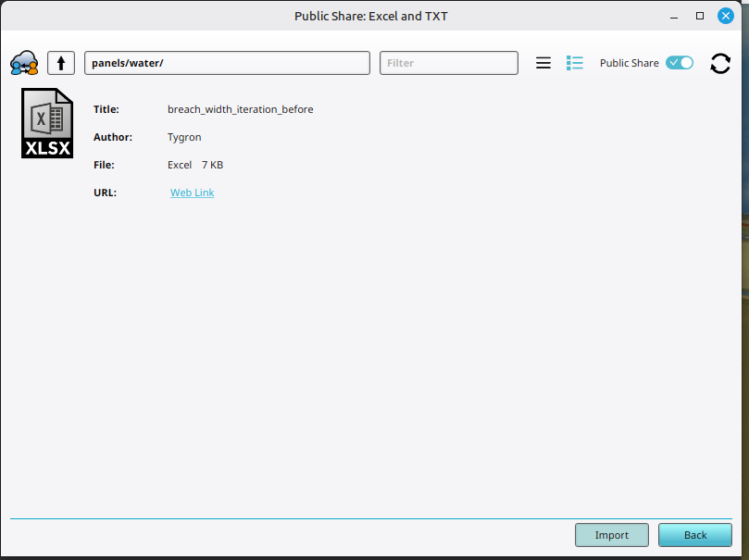Image resolution: width=749 pixels, height=560 pixels.
Task: Open the hamburger menu icon
Action: point(543,62)
